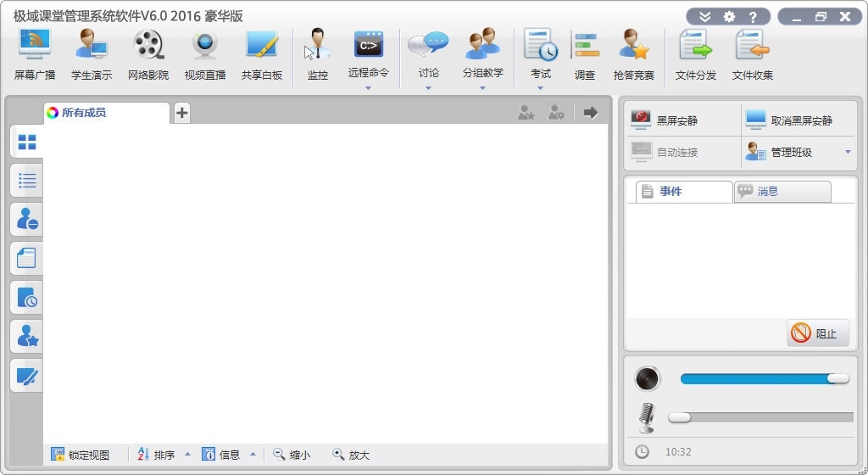Collapse toolbar with double-chevron button

[704, 17]
